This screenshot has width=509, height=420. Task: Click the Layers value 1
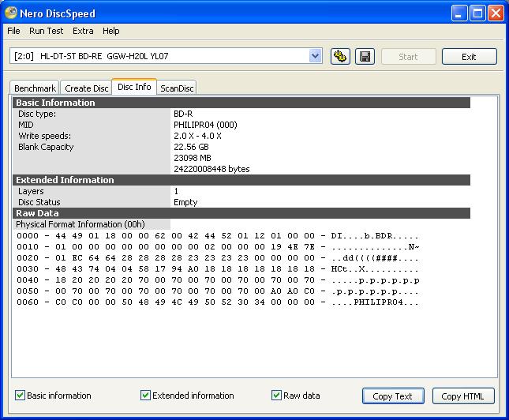176,191
